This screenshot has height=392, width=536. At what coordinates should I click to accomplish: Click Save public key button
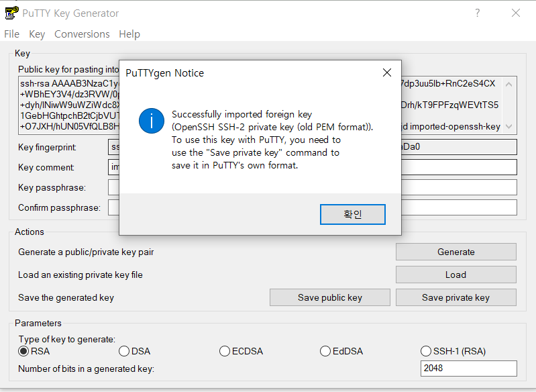(329, 297)
